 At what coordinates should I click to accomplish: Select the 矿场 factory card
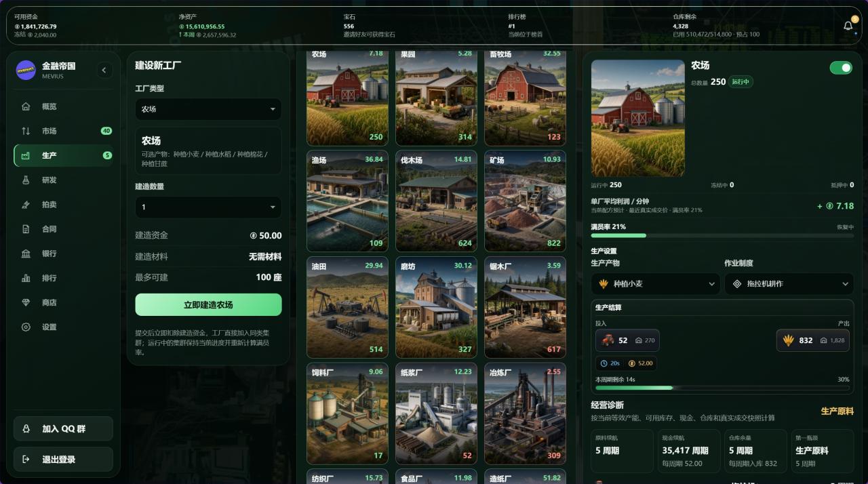[x=525, y=201]
